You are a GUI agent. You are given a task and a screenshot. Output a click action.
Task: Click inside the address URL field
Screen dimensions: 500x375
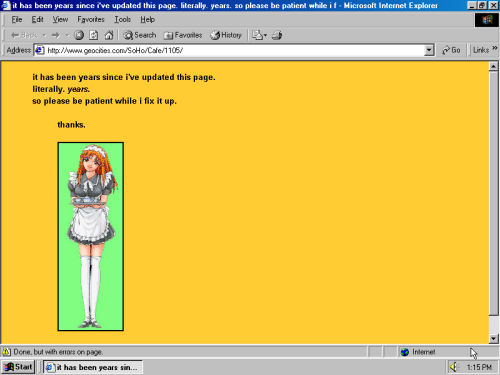click(x=235, y=50)
